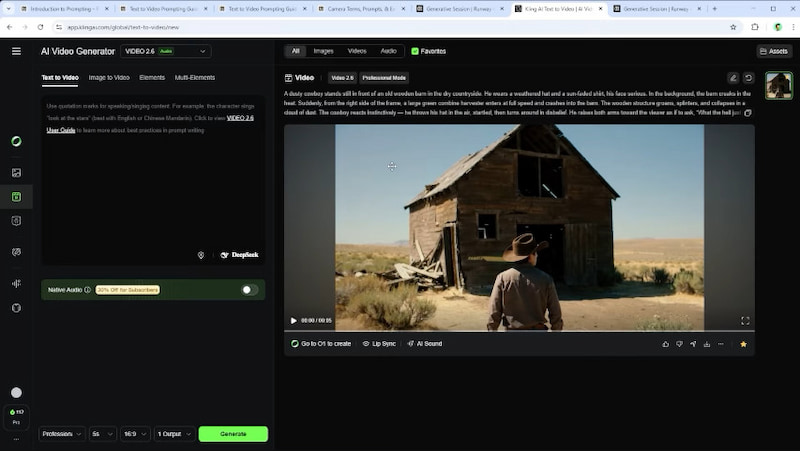Uncheck the Favorites checkbox
The width and height of the screenshot is (800, 451).
point(415,51)
